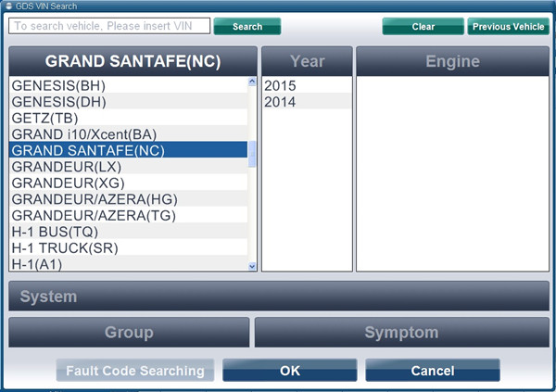This screenshot has height=392, width=556.
Task: Click the model list scrollbar thumb
Action: click(x=252, y=154)
